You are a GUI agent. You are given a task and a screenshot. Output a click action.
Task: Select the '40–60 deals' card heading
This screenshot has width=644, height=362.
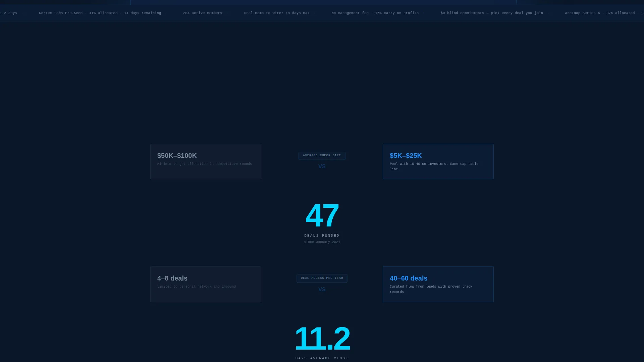tap(409, 278)
